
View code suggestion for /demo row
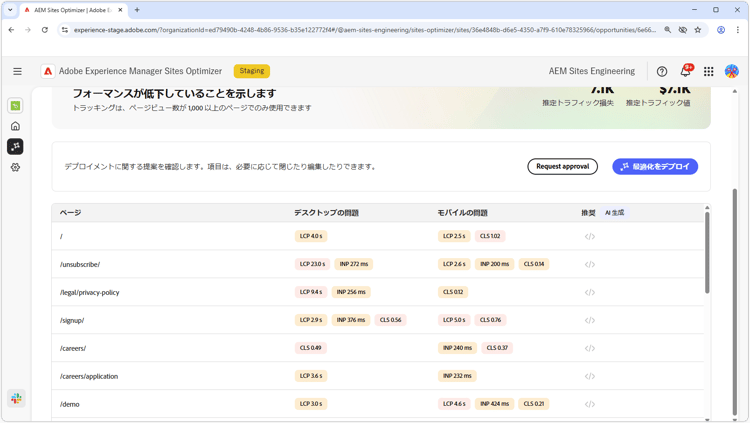pos(590,404)
